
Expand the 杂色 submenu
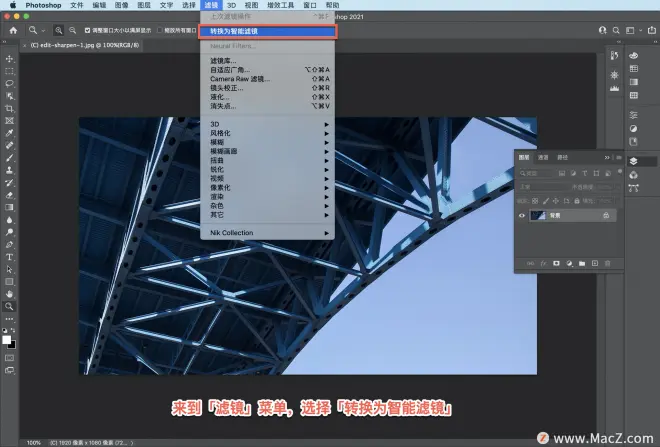pyautogui.click(x=268, y=206)
